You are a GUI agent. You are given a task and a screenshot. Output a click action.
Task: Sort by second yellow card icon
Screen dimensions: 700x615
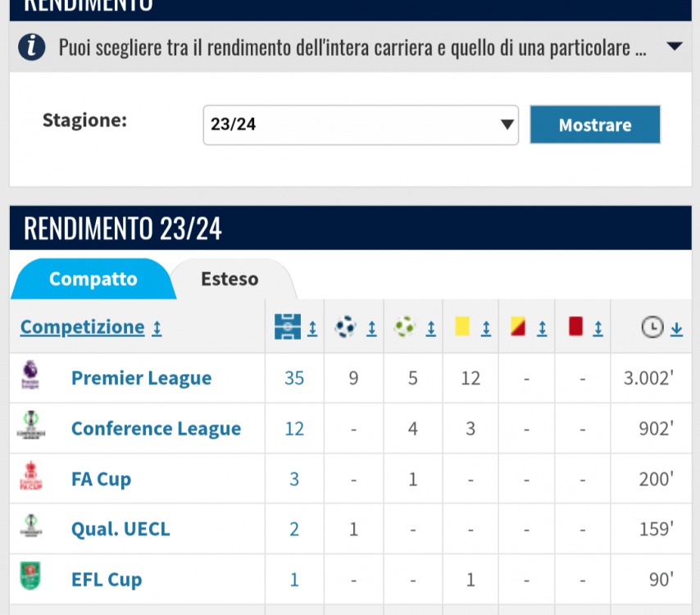[x=518, y=326]
